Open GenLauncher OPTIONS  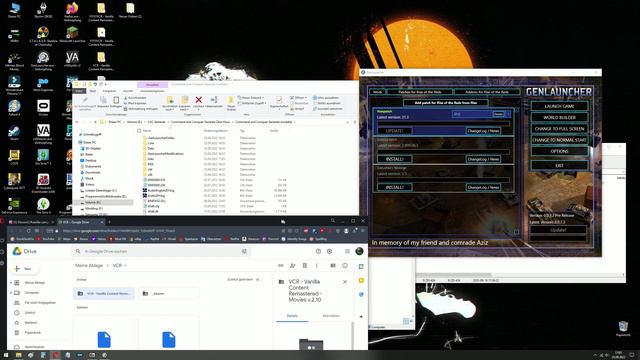[x=559, y=151]
